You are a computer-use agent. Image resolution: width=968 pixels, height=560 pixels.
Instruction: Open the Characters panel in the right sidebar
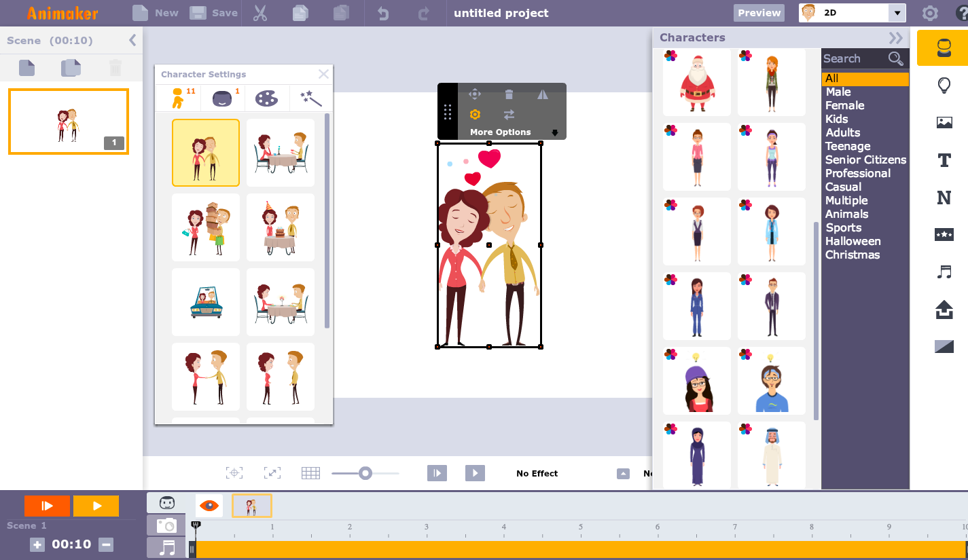tap(944, 48)
